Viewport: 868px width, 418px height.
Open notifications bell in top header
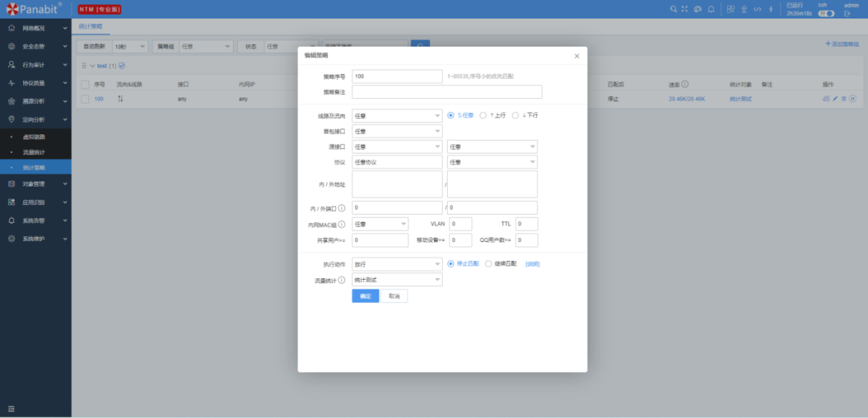point(710,9)
